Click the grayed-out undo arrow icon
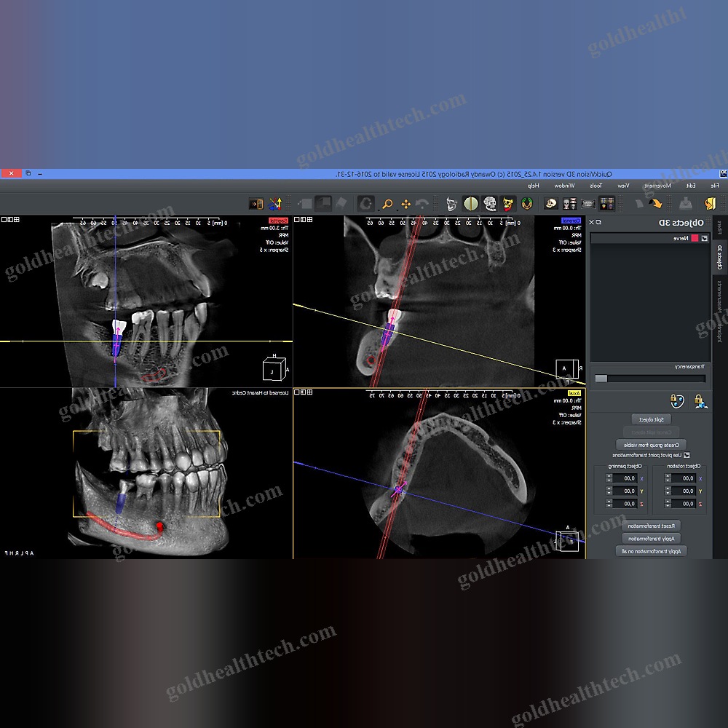The height and width of the screenshot is (728, 728). tap(422, 204)
